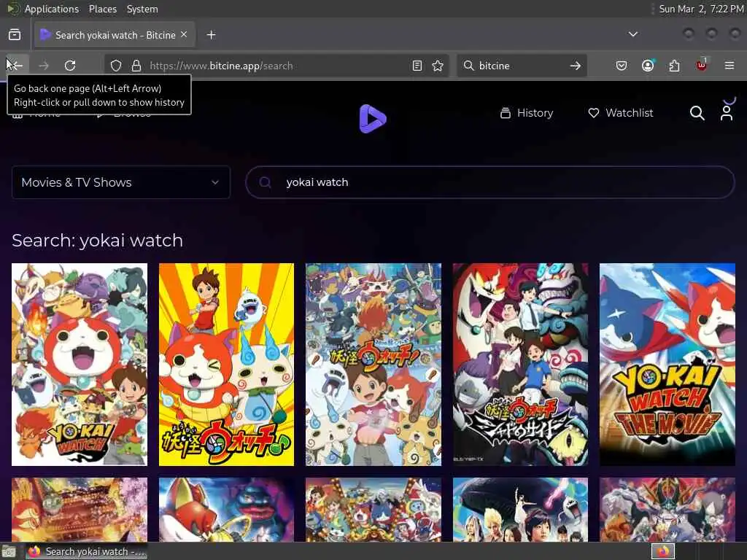Expand the Movies & TV Shows dropdown
The height and width of the screenshot is (560, 747).
point(121,182)
